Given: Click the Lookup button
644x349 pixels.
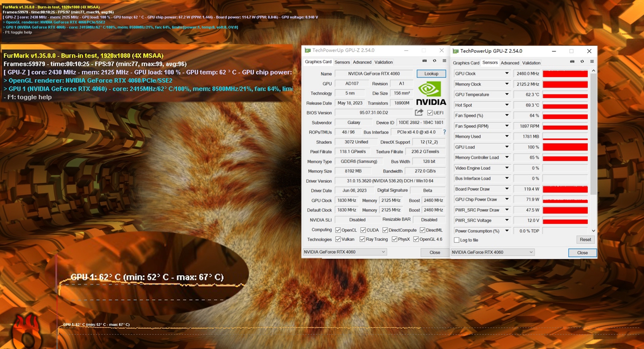Looking at the screenshot, I should [x=431, y=74].
